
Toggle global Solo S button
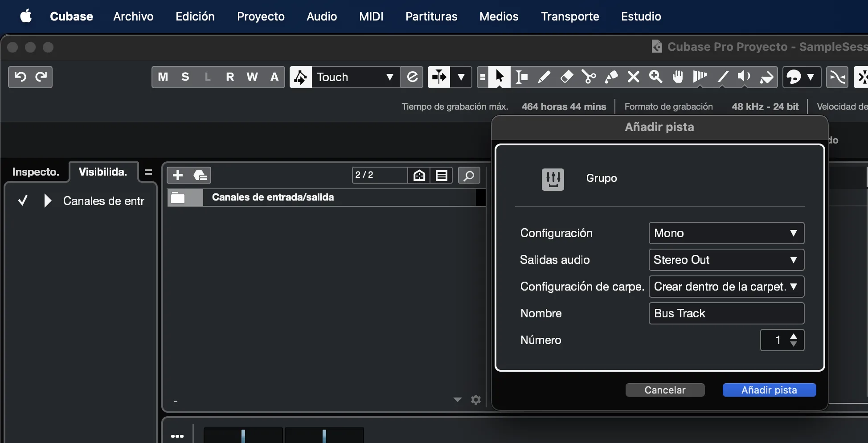[185, 77]
